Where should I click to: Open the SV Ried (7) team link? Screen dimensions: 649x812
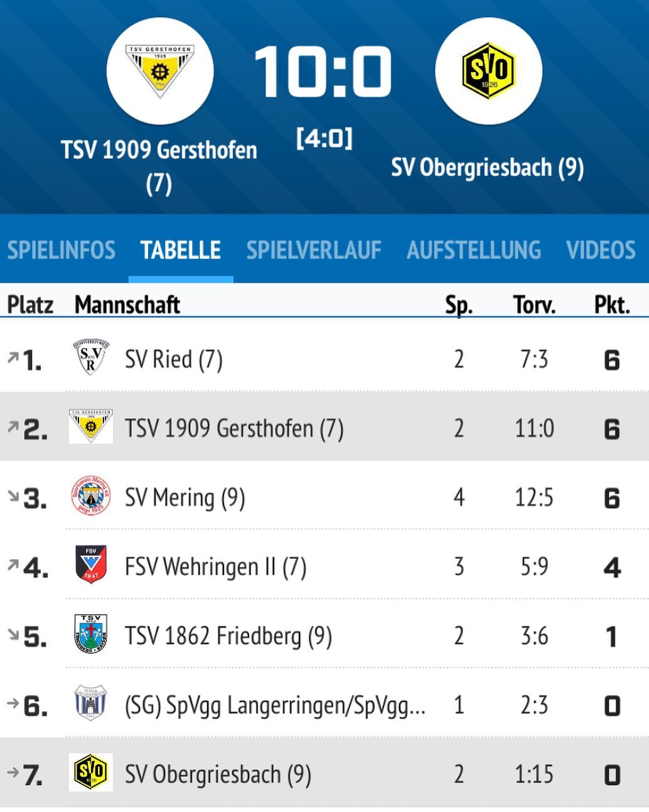point(174,360)
